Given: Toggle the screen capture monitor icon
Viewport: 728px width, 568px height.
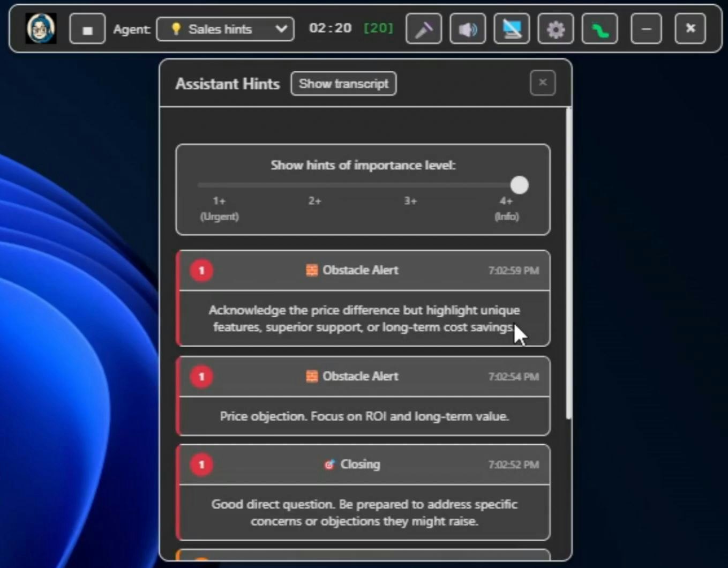Looking at the screenshot, I should tap(512, 29).
